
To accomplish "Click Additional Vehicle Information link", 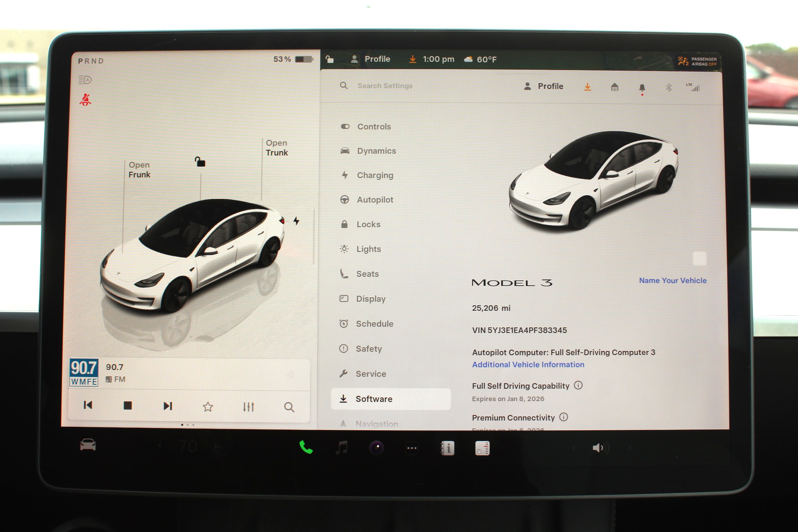I will [528, 364].
